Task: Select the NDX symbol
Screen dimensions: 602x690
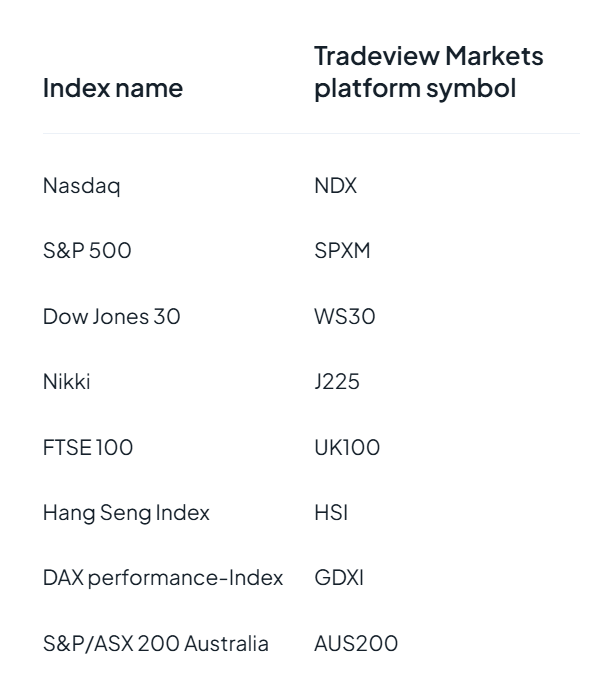Action: click(x=335, y=185)
